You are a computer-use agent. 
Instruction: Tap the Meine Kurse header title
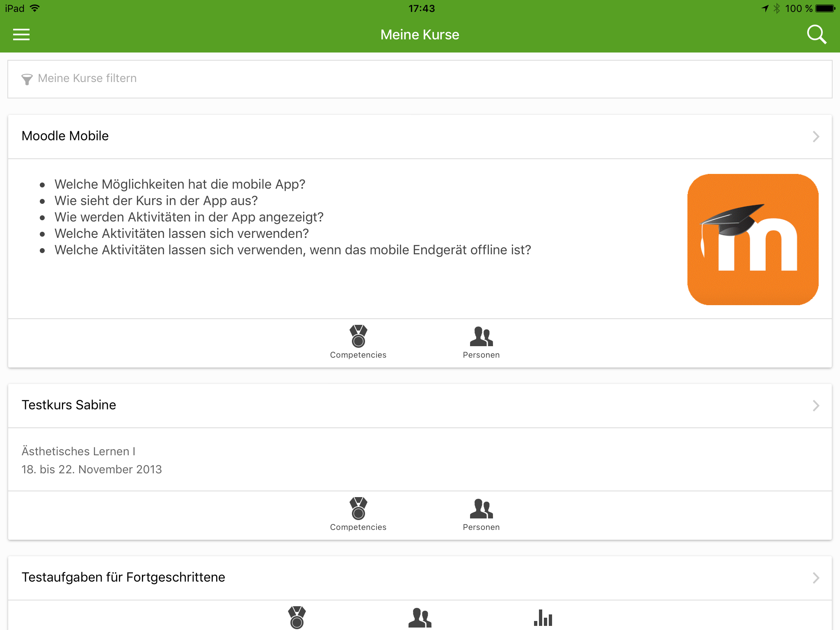click(x=420, y=35)
